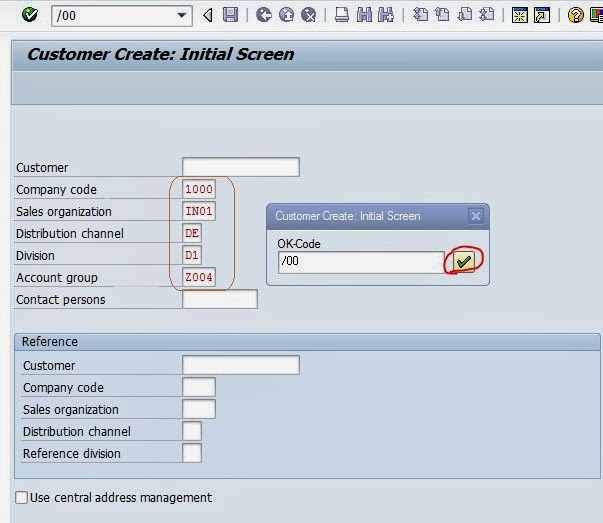Click the Customer number input field
This screenshot has width=603, height=523.
[x=240, y=167]
